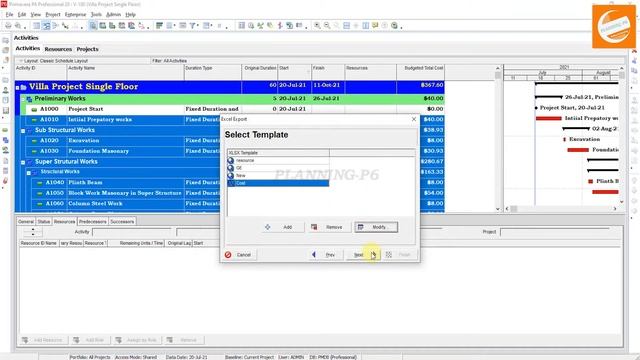Screen dimensions: 640x360
Task: Click the Zoom In magnifier icon
Action: click(317, 25)
